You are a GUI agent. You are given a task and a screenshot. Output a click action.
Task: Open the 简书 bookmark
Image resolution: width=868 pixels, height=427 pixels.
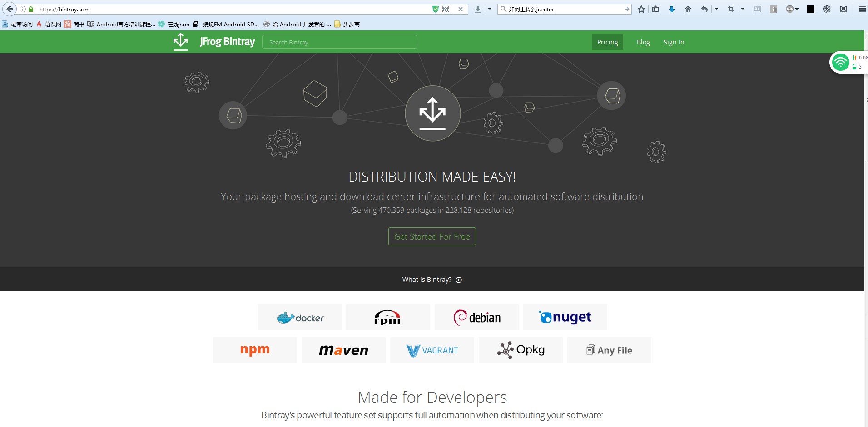coord(74,24)
